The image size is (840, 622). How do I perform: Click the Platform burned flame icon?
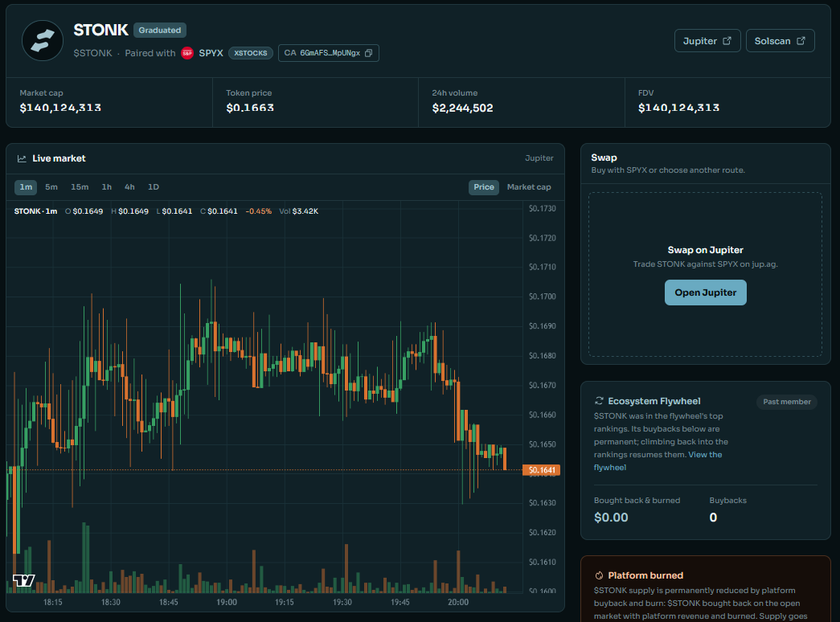coord(599,575)
